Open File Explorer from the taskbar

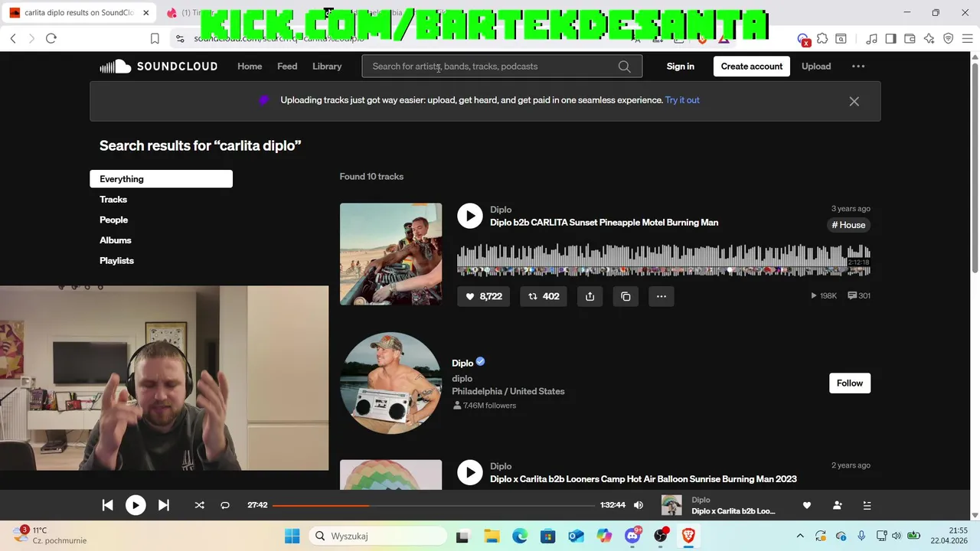tap(491, 536)
